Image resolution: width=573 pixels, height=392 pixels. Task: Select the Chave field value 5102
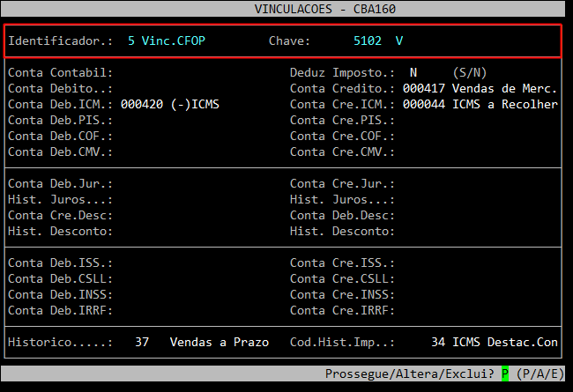tap(368, 41)
